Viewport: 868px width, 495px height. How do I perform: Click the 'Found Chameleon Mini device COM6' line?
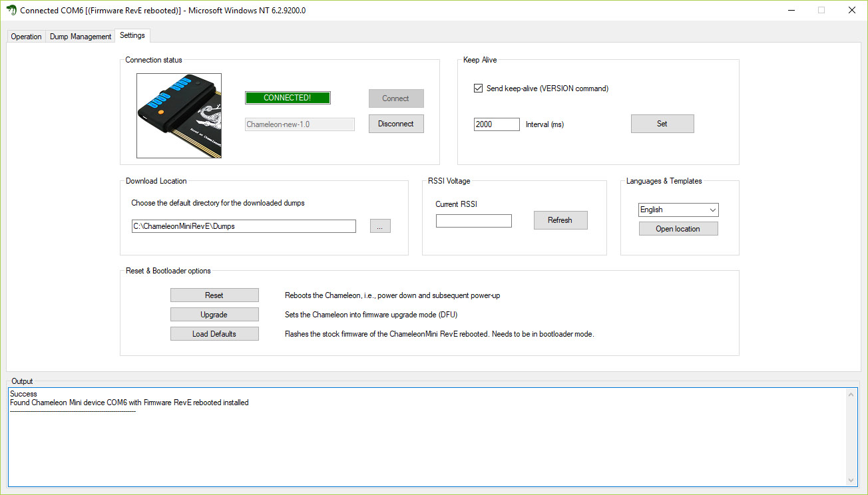pyautogui.click(x=129, y=403)
